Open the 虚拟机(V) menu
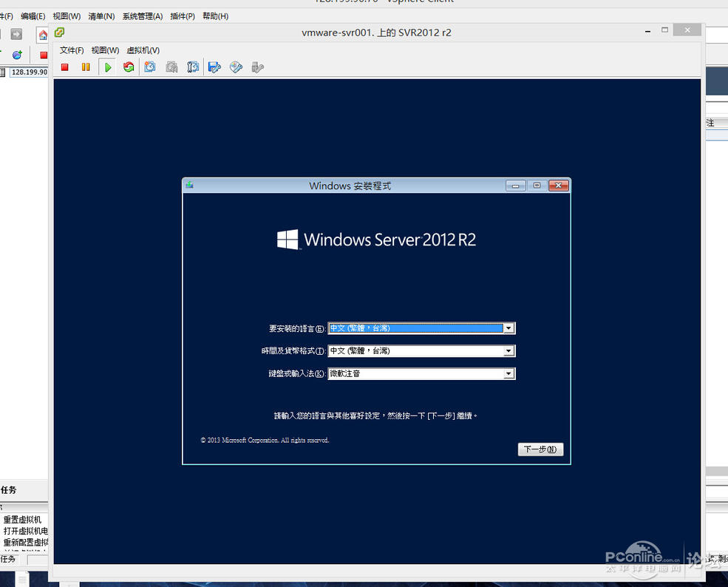This screenshot has height=587, width=728. (143, 50)
